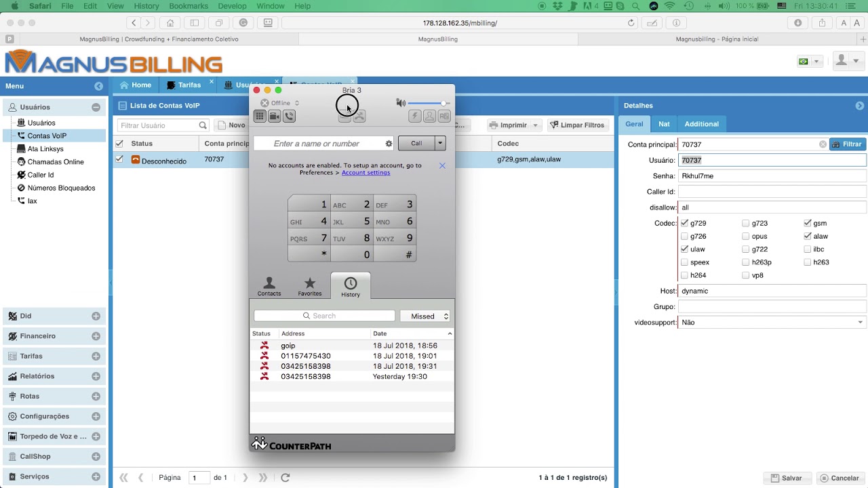Image resolution: width=868 pixels, height=488 pixels.
Task: Open the Call button dropdown arrow
Action: (440, 143)
